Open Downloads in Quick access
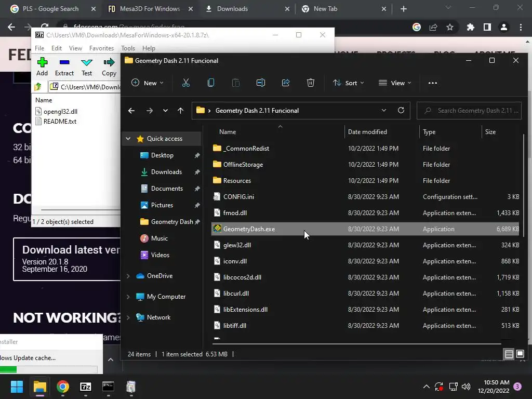 tap(166, 171)
